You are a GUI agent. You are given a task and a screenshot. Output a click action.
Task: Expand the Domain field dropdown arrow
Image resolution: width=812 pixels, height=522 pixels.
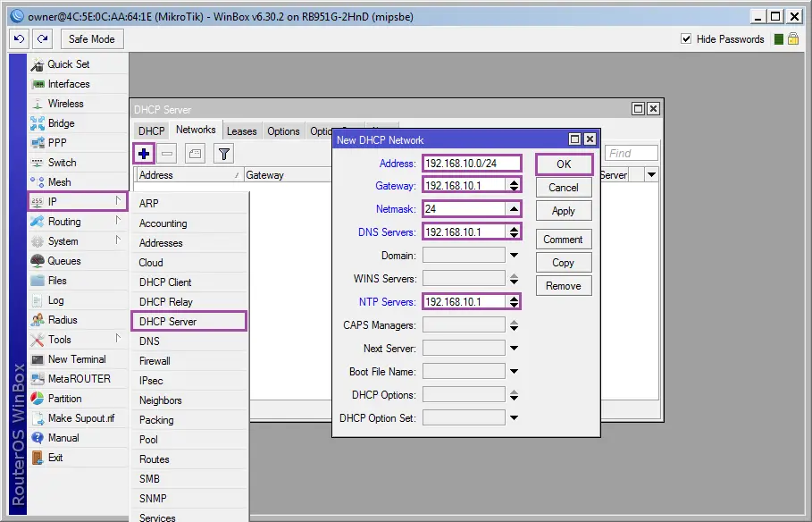tap(514, 256)
